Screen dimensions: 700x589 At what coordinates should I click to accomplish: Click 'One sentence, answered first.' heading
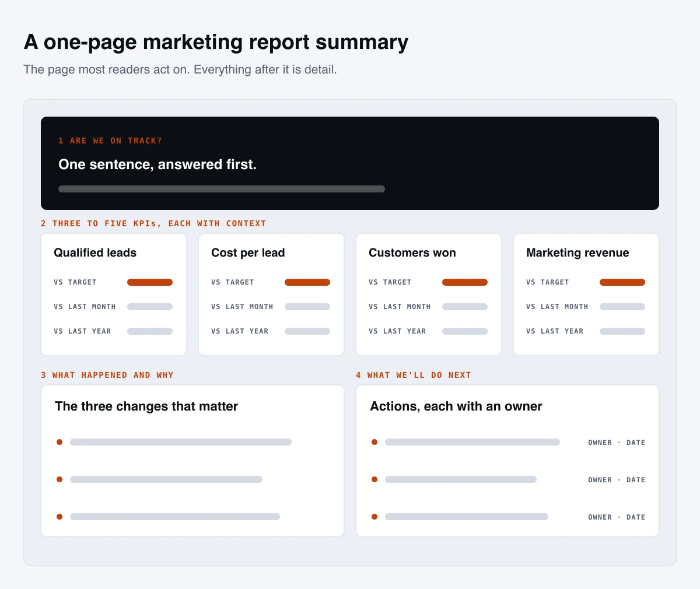click(x=157, y=164)
